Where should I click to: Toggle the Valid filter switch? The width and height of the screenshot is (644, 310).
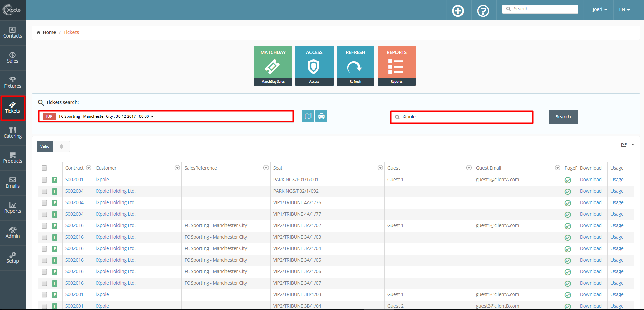coord(53,146)
